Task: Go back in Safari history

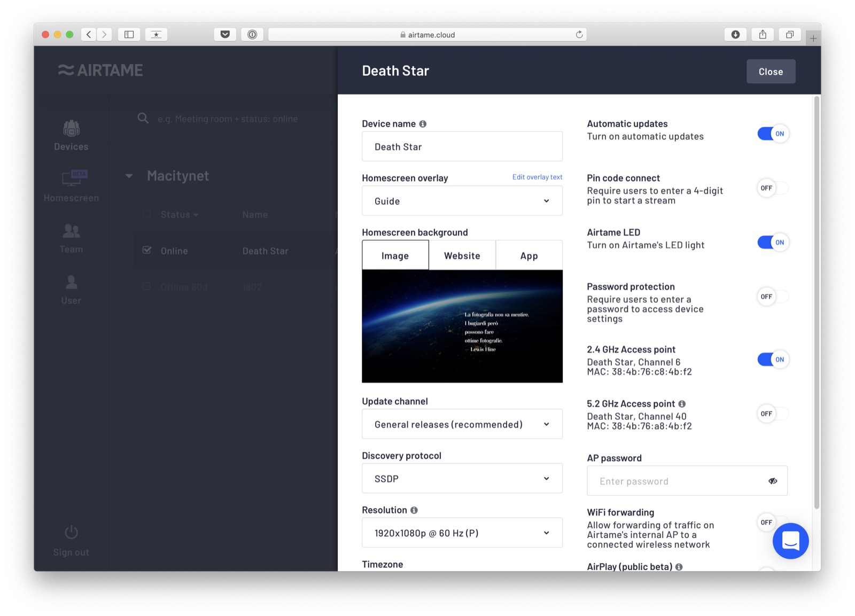Action: [x=89, y=35]
